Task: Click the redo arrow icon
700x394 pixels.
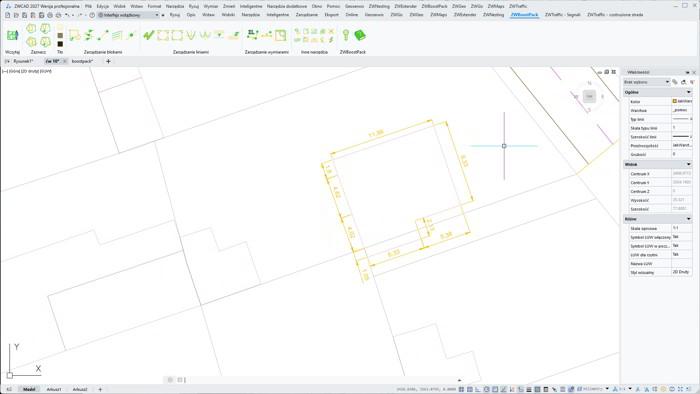Action: click(x=80, y=15)
